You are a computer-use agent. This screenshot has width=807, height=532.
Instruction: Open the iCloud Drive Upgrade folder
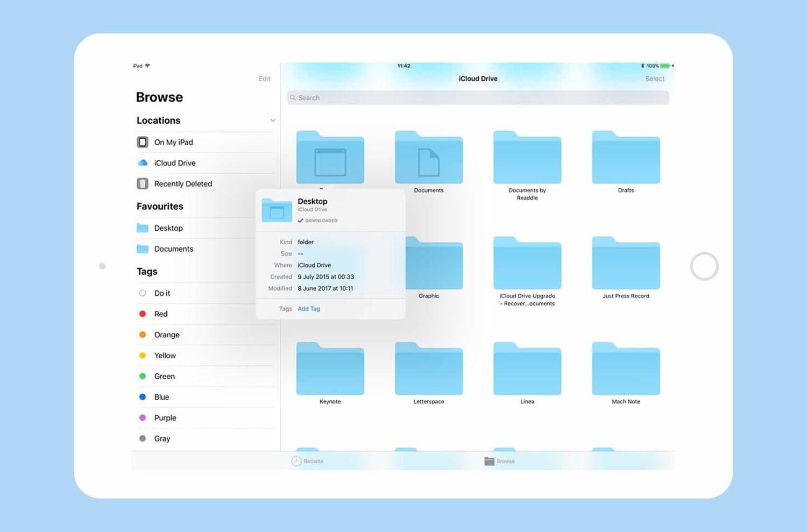(527, 263)
